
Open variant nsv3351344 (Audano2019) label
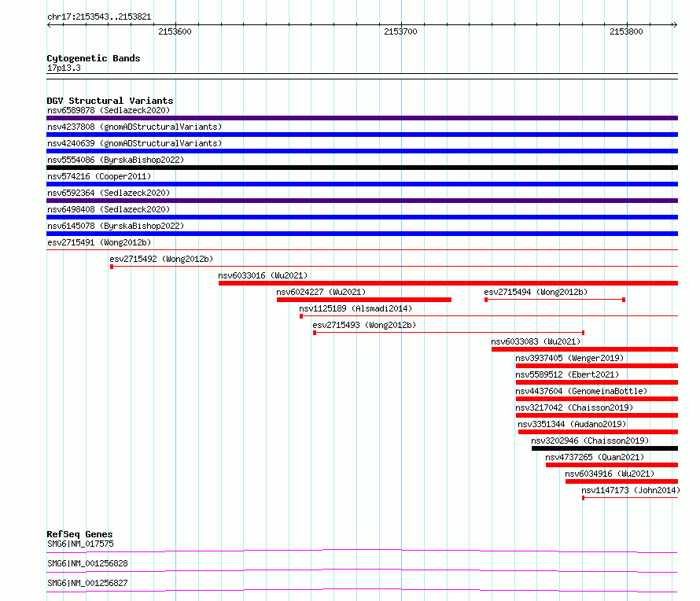pyautogui.click(x=572, y=424)
